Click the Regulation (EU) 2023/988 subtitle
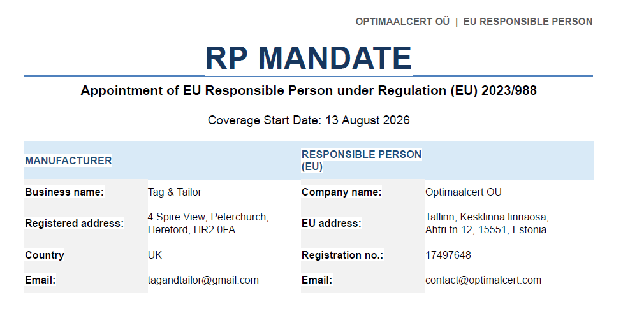 click(x=309, y=90)
